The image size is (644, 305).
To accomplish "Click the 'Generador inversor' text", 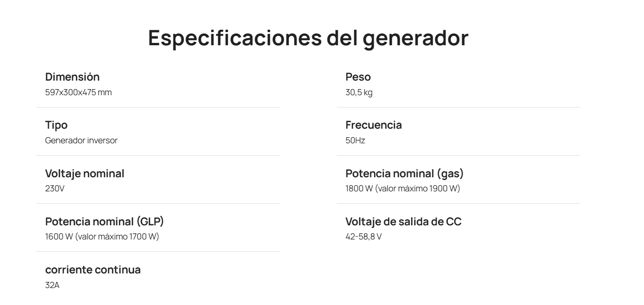I will point(82,140).
